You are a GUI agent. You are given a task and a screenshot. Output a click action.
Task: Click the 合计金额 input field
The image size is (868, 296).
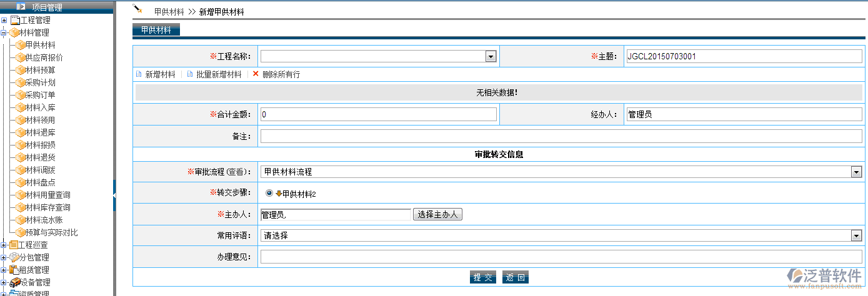tap(379, 114)
